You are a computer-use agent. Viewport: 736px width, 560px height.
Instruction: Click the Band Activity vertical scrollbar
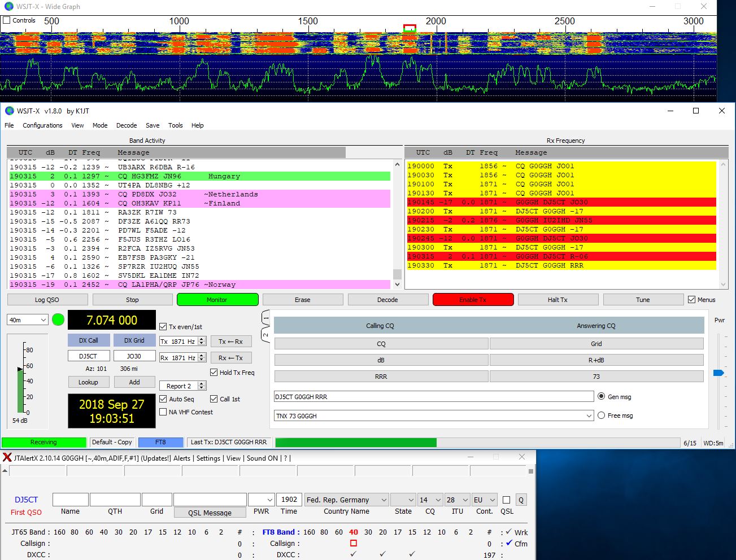pyautogui.click(x=397, y=224)
